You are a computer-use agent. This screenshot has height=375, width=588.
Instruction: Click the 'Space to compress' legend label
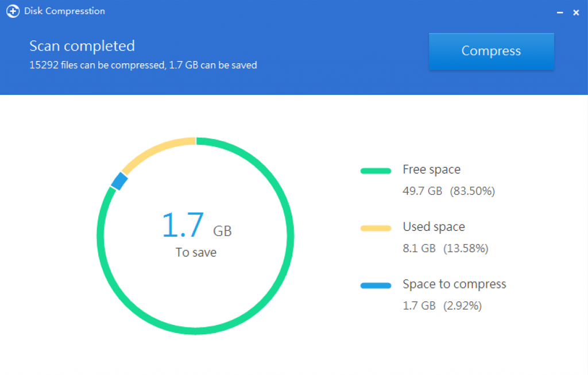[x=454, y=284]
